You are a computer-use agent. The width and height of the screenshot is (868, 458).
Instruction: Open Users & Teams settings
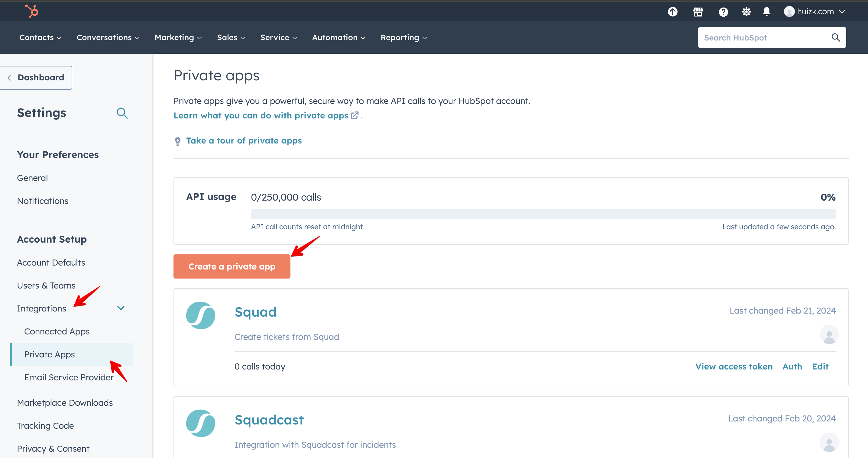point(46,285)
